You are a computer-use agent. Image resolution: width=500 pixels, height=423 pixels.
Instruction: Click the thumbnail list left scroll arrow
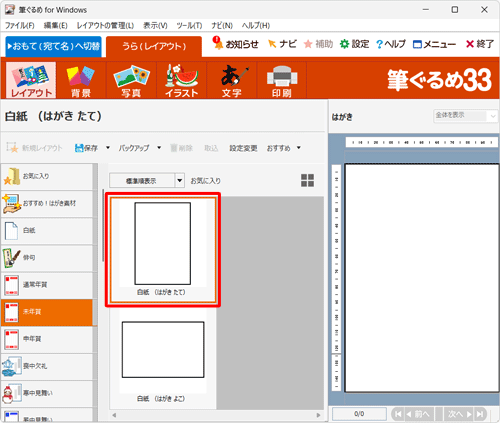[x=114, y=415]
